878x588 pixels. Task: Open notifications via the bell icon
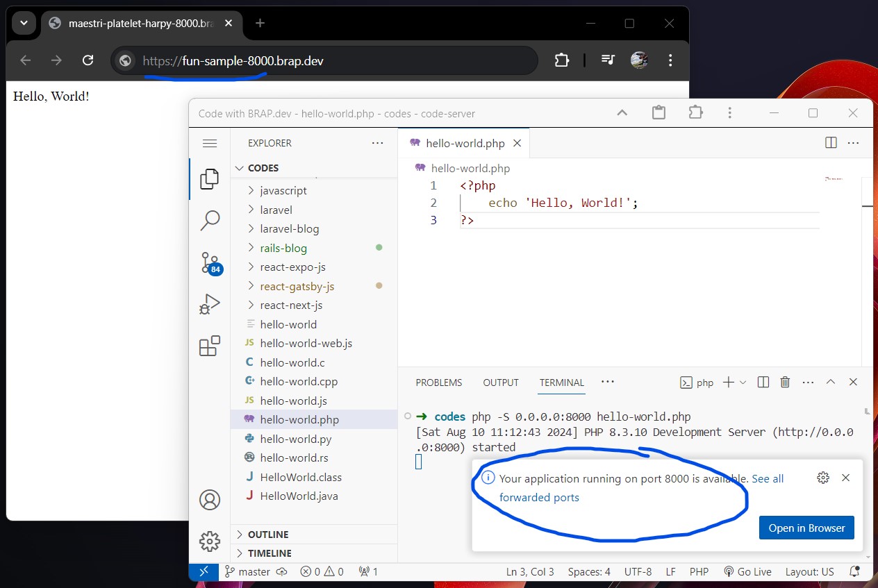click(854, 571)
